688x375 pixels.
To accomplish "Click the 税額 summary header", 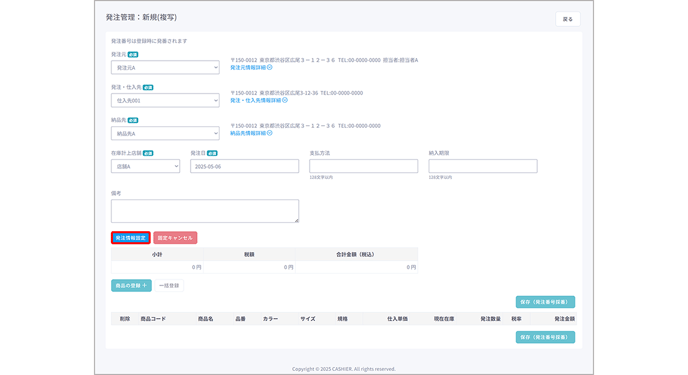I will point(249,254).
